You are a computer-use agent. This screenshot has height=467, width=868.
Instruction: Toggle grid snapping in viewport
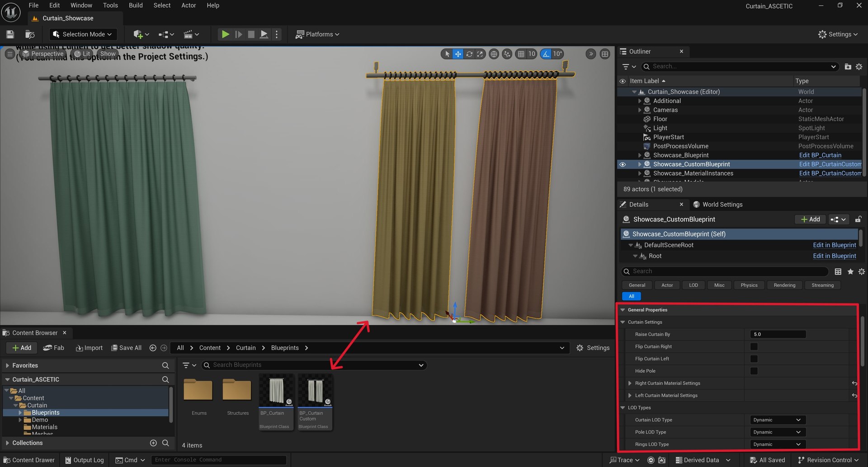click(521, 54)
